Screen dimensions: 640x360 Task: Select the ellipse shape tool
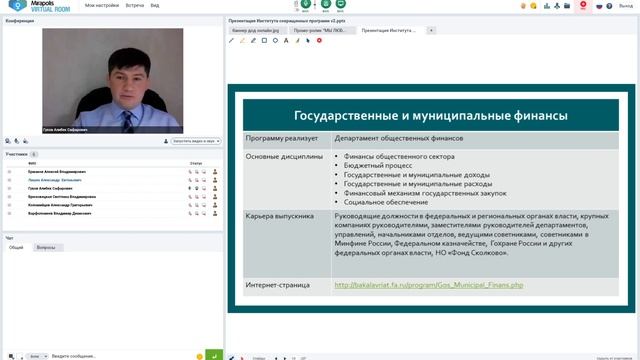[276, 40]
